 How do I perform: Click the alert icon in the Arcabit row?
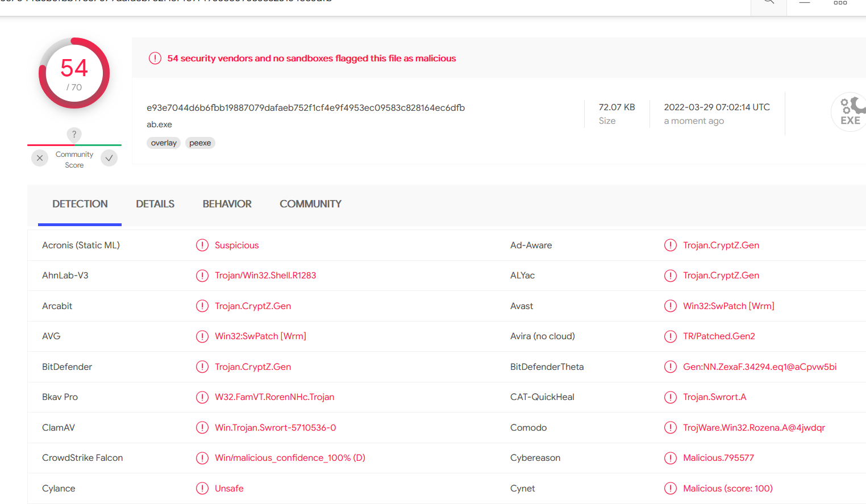pos(202,306)
